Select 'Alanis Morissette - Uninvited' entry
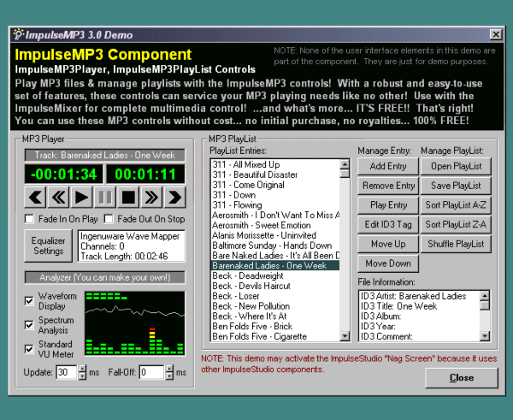 274,235
